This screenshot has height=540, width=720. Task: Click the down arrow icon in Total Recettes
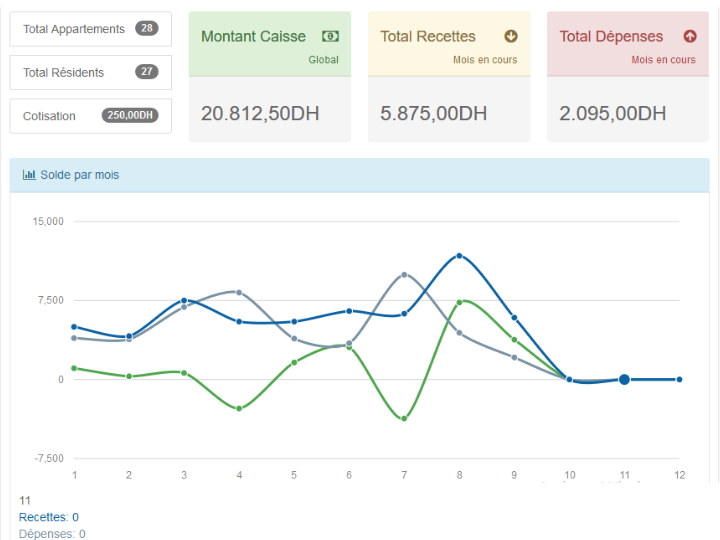coord(511,36)
